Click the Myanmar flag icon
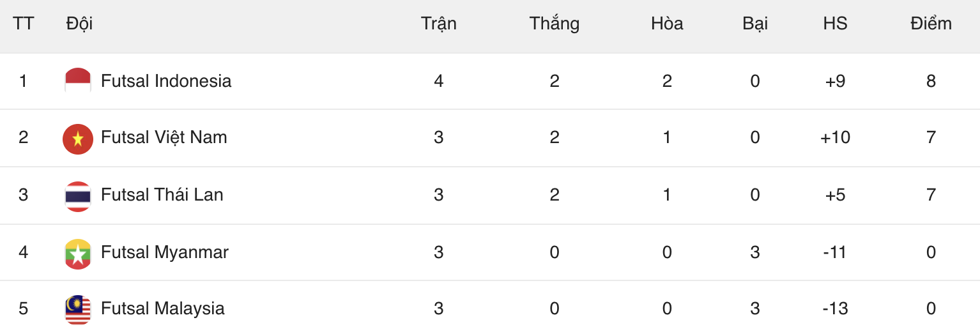This screenshot has width=980, height=336. (x=78, y=253)
